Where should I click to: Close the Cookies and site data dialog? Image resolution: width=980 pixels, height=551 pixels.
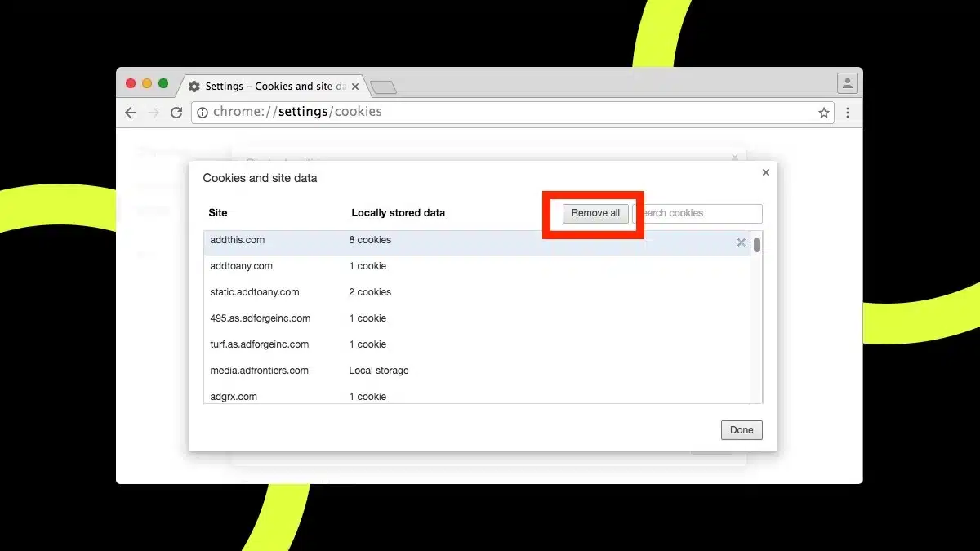[765, 172]
